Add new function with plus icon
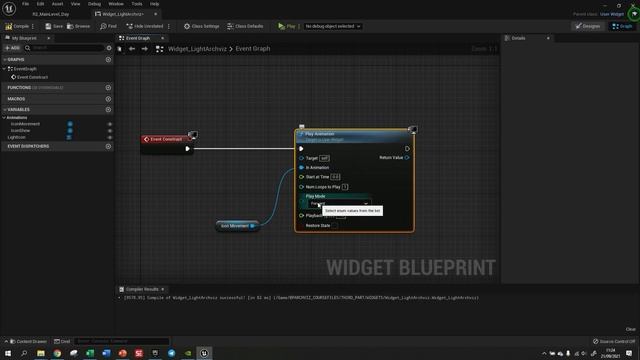 click(108, 87)
